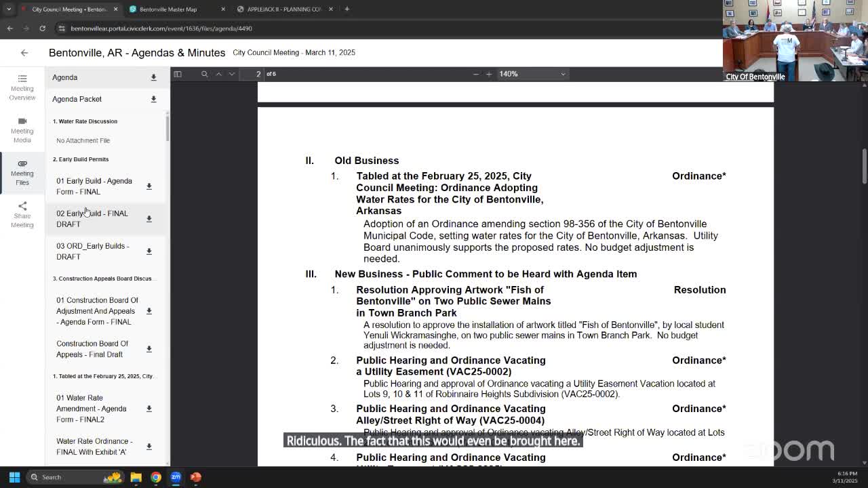Click the 'Old Business' heading in the PDF
868x488 pixels.
(367, 161)
